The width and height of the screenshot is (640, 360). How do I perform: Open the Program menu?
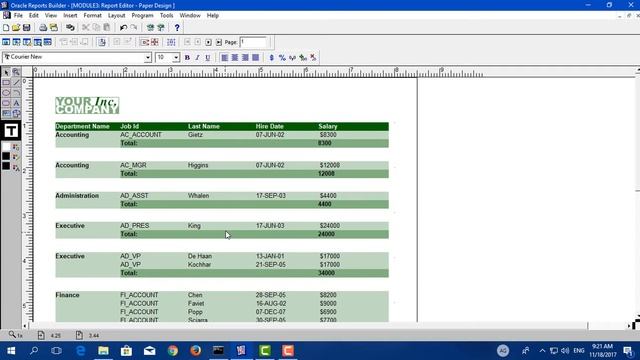142,16
